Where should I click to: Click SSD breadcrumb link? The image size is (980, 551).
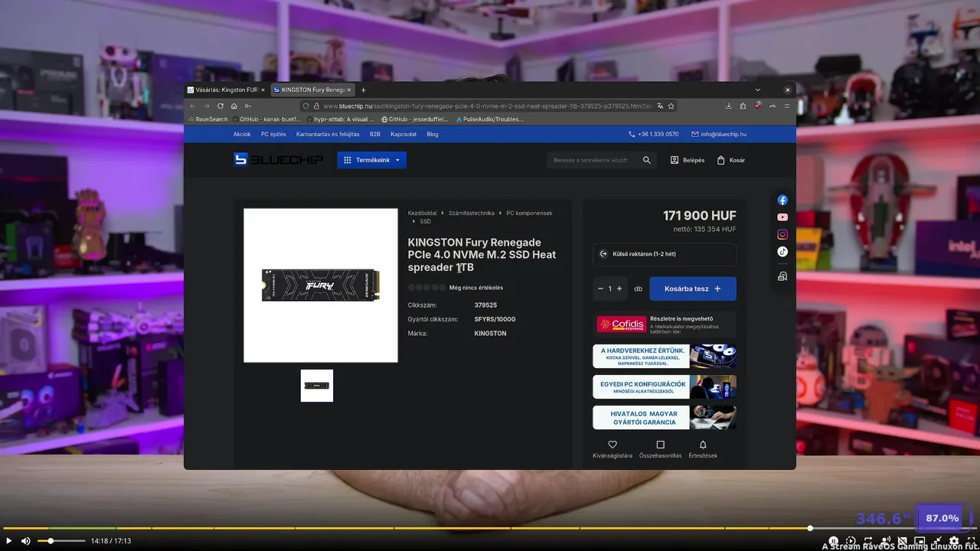pyautogui.click(x=426, y=221)
